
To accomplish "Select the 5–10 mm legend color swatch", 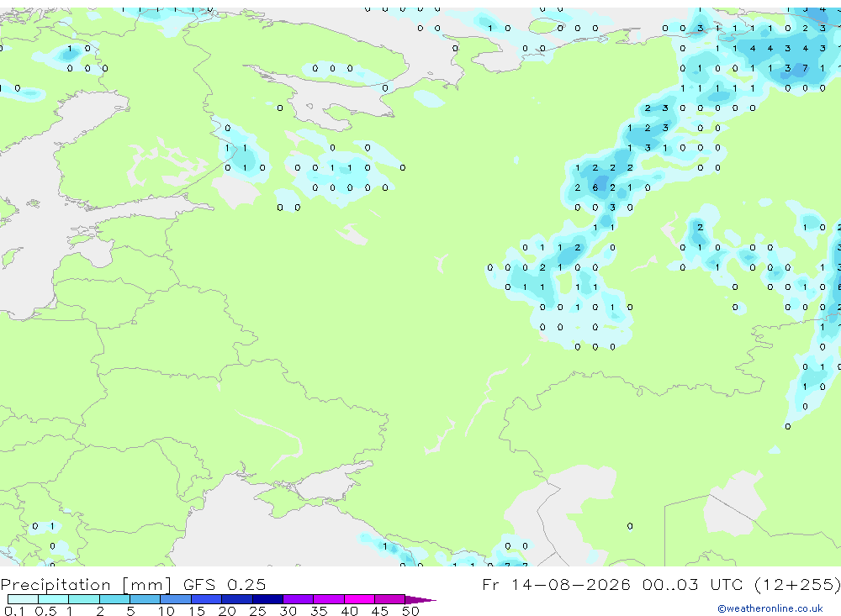I will [x=145, y=599].
